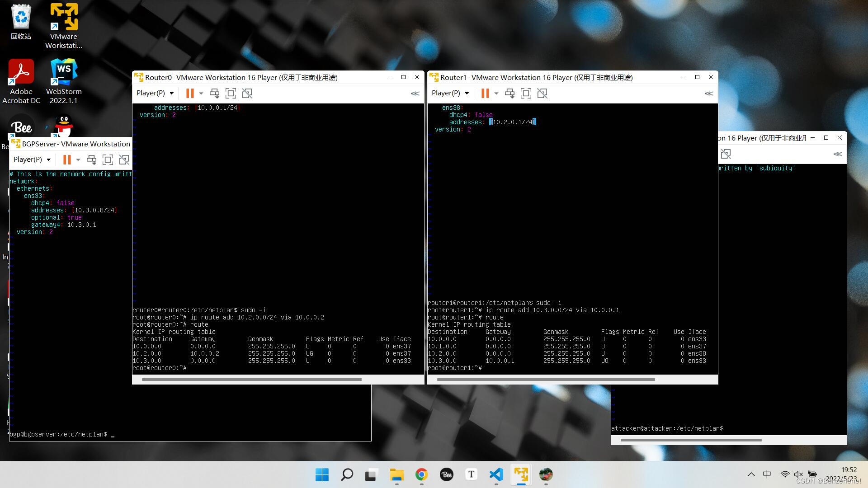Toggle Unity mode icon in BGPServer
Viewport: 868px width, 488px height.
point(124,160)
